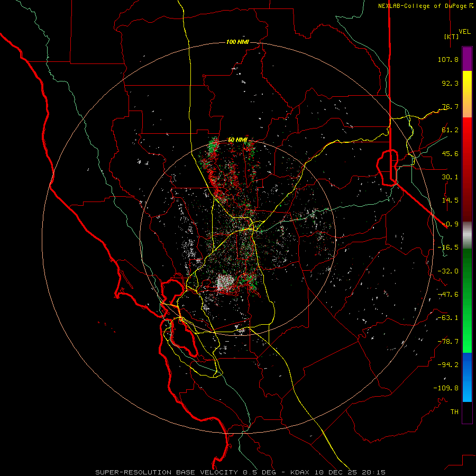Screen dimensions: 476x476
Task: Click the 45.6 legend value
Action: coord(450,153)
